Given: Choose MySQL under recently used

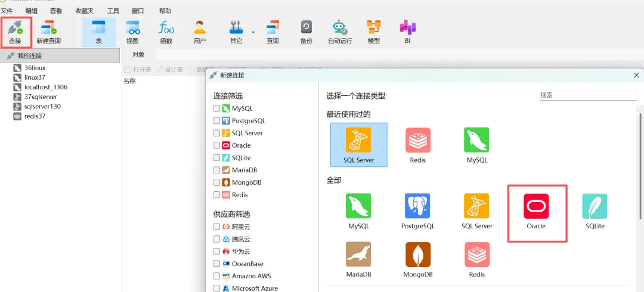Looking at the screenshot, I should [477, 145].
